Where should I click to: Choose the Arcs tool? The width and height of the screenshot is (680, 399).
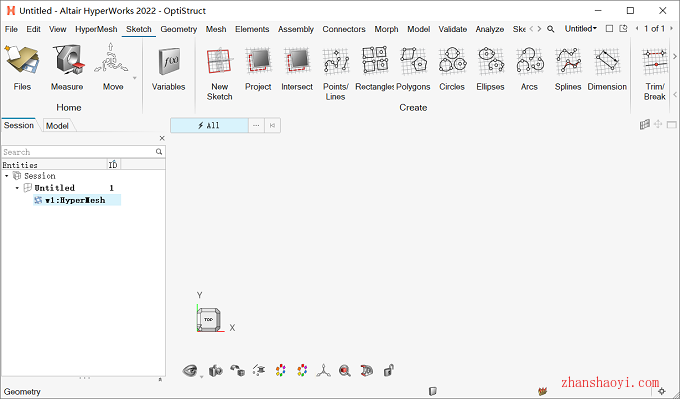pos(529,69)
